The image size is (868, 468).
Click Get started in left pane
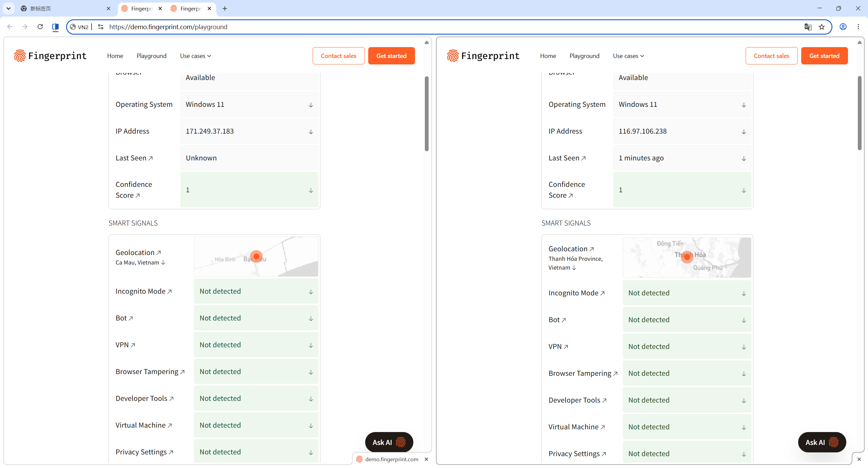tap(391, 56)
